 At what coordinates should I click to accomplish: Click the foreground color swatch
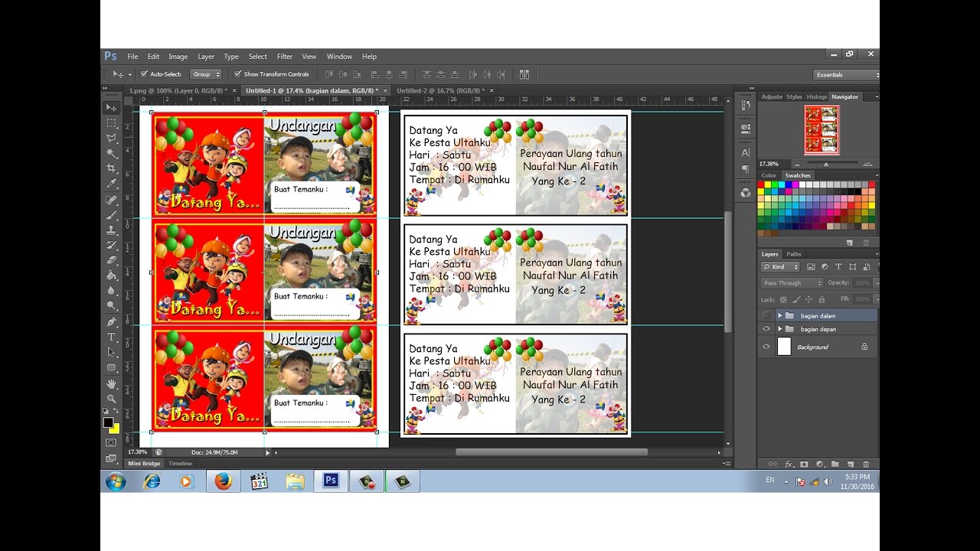click(x=108, y=422)
